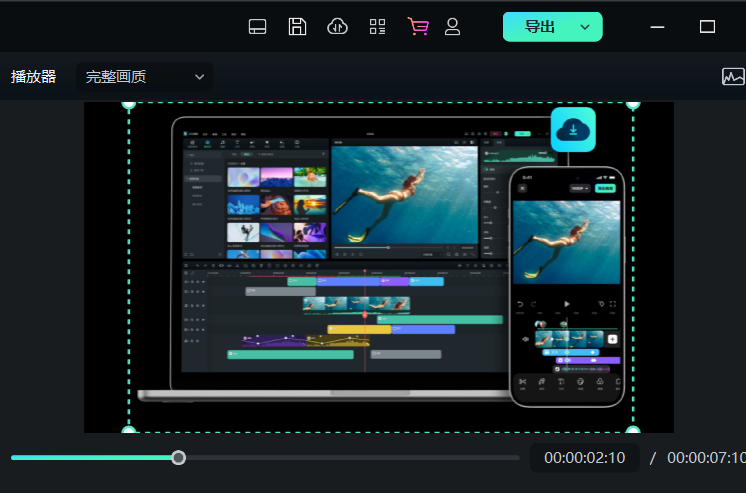Click the current timecode field 00:00:02:10
This screenshot has height=493, width=746.
(584, 458)
